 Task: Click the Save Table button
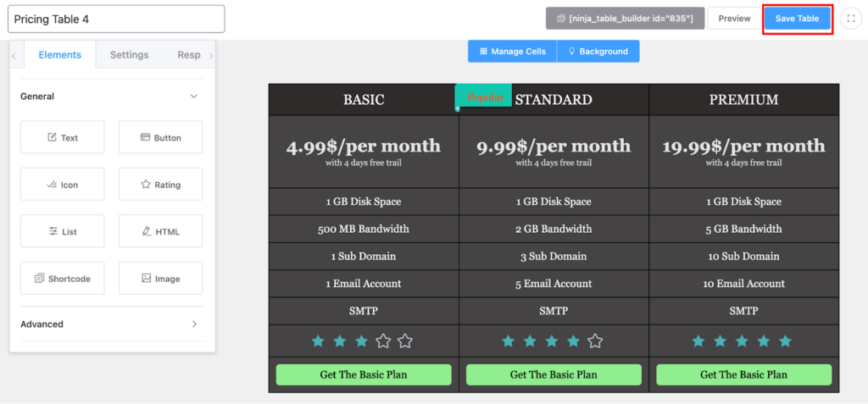[x=797, y=19]
